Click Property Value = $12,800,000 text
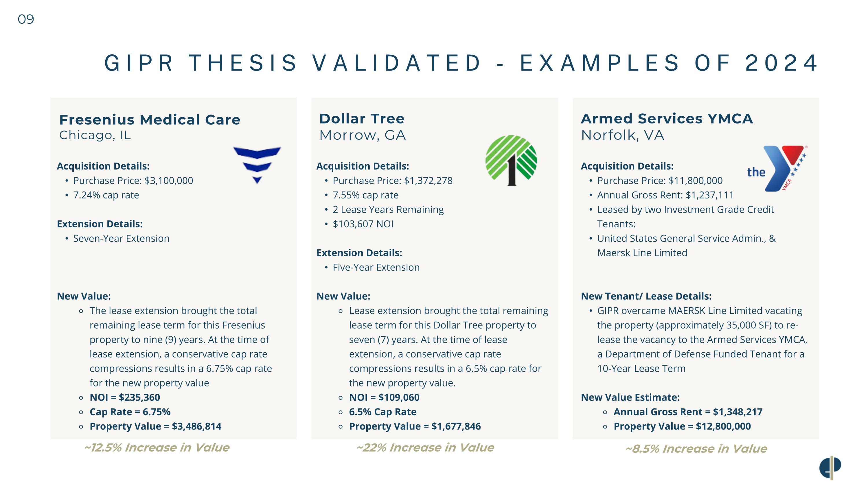The image size is (868, 488). coord(682,426)
